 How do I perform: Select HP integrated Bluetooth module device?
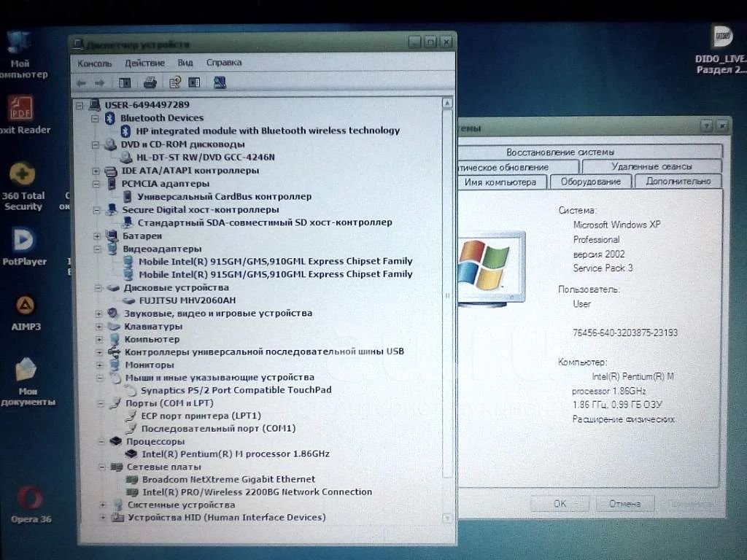click(x=268, y=131)
